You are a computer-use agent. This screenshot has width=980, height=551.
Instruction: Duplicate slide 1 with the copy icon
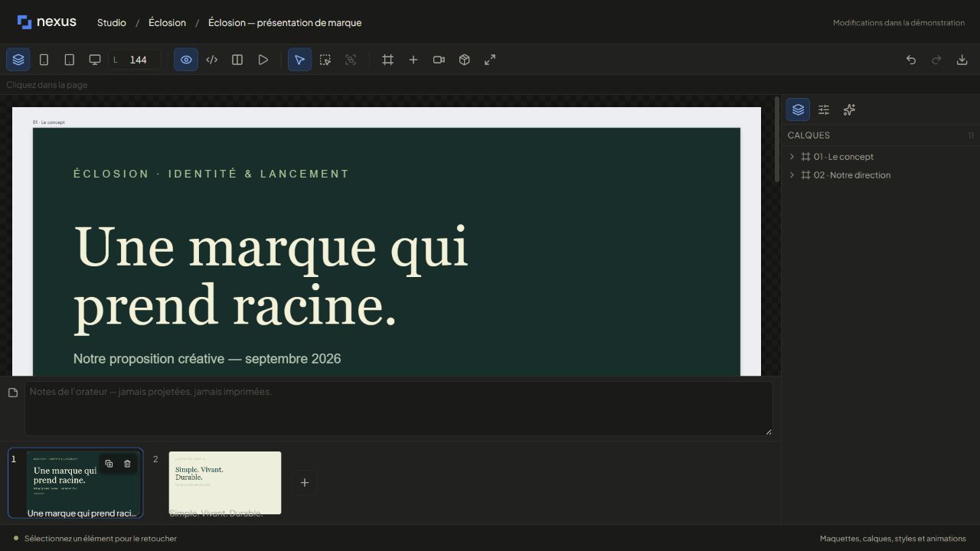tap(109, 464)
